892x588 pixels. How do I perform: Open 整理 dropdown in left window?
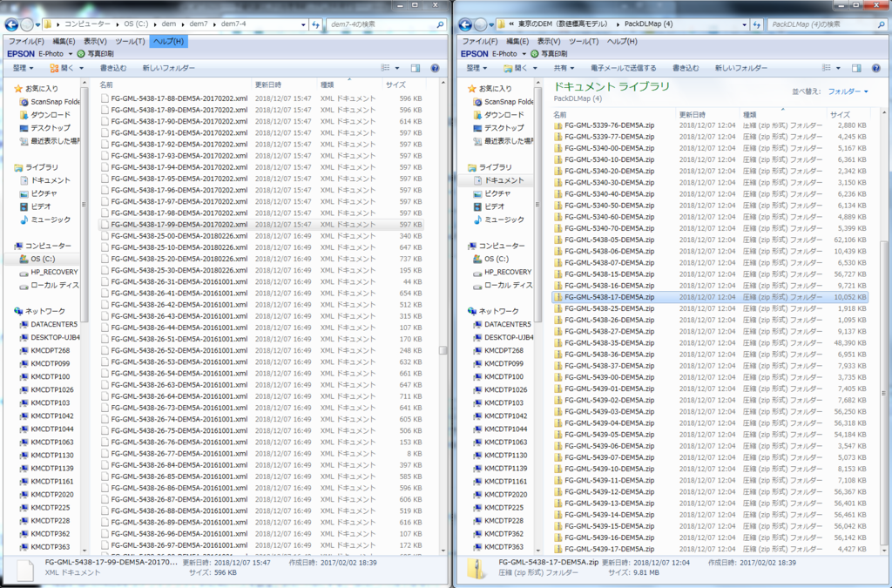[x=23, y=68]
